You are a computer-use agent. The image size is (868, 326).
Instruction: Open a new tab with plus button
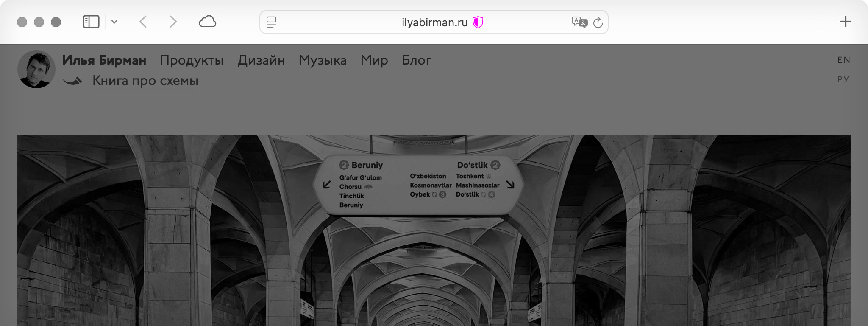pyautogui.click(x=845, y=22)
